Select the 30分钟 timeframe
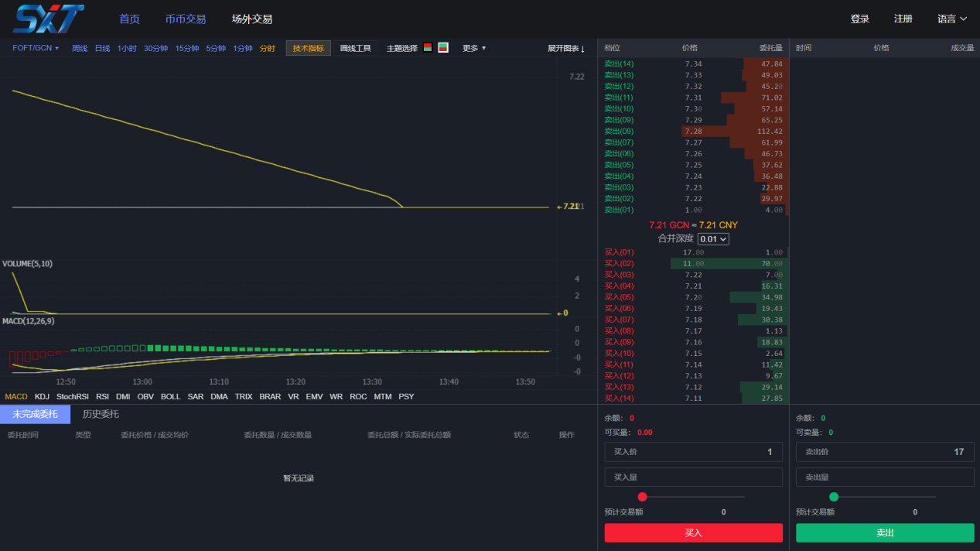 pos(155,48)
